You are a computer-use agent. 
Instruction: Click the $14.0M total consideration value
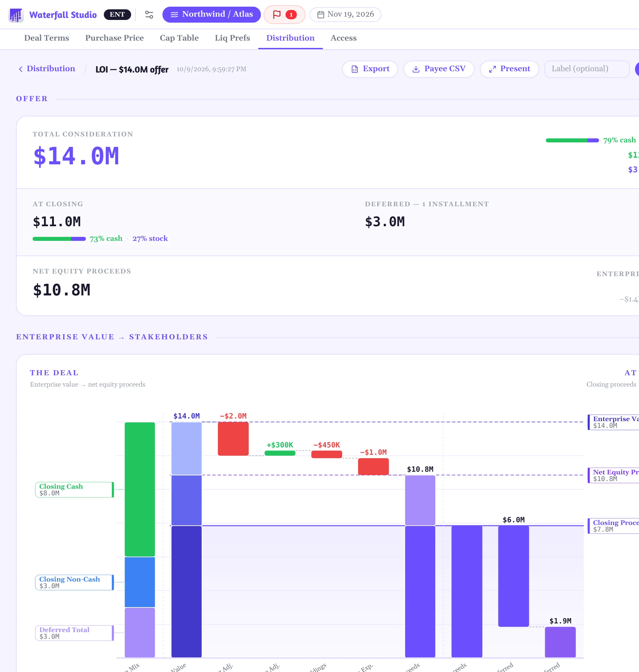pyautogui.click(x=76, y=156)
